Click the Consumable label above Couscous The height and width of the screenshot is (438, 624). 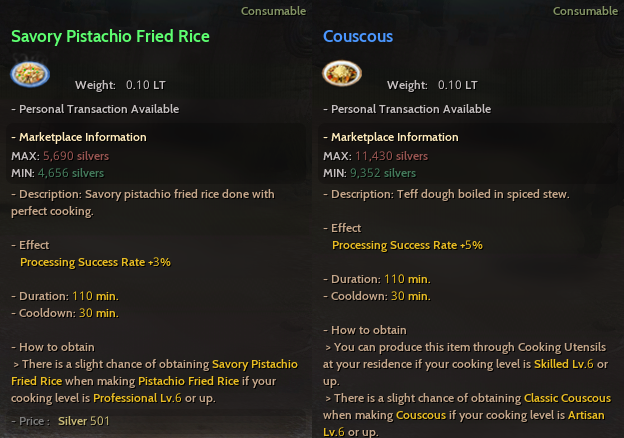[585, 11]
